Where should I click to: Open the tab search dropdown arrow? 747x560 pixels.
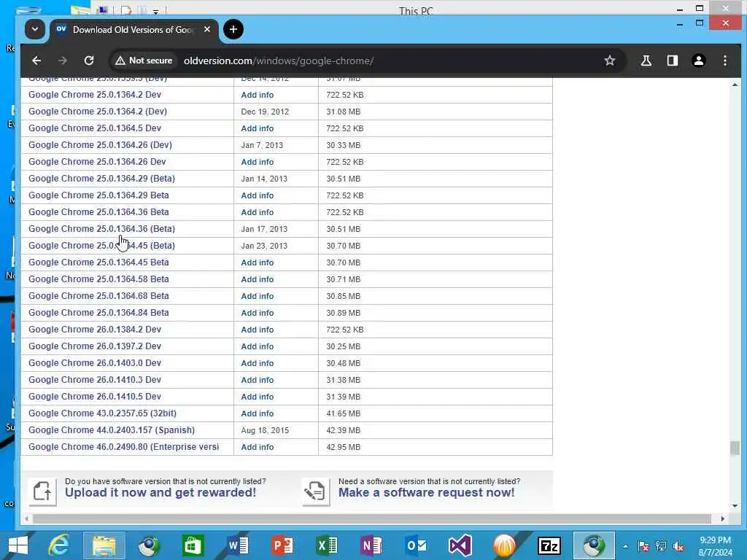coord(35,29)
